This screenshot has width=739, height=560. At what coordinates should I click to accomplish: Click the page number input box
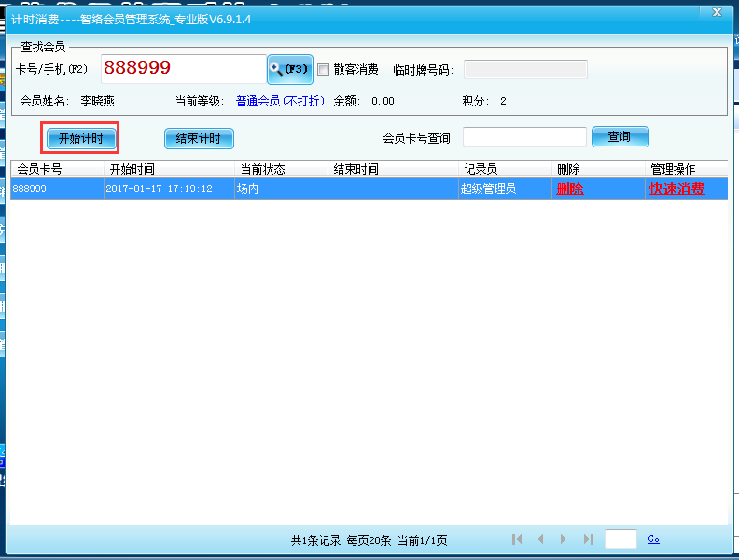point(620,539)
